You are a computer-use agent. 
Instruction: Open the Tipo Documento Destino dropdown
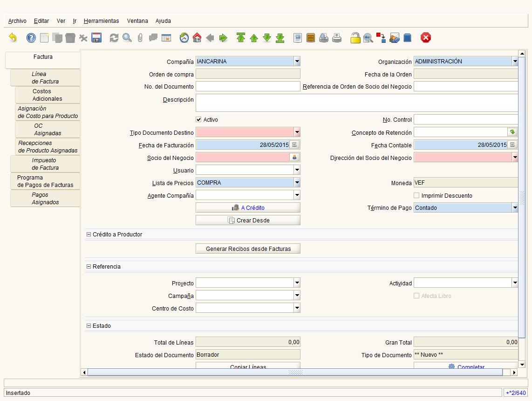[x=297, y=132]
